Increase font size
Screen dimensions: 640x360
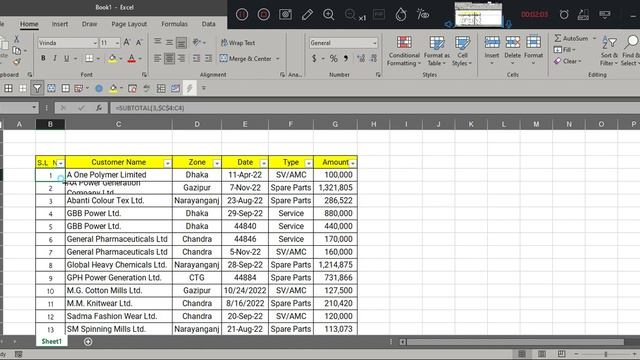coord(127,42)
